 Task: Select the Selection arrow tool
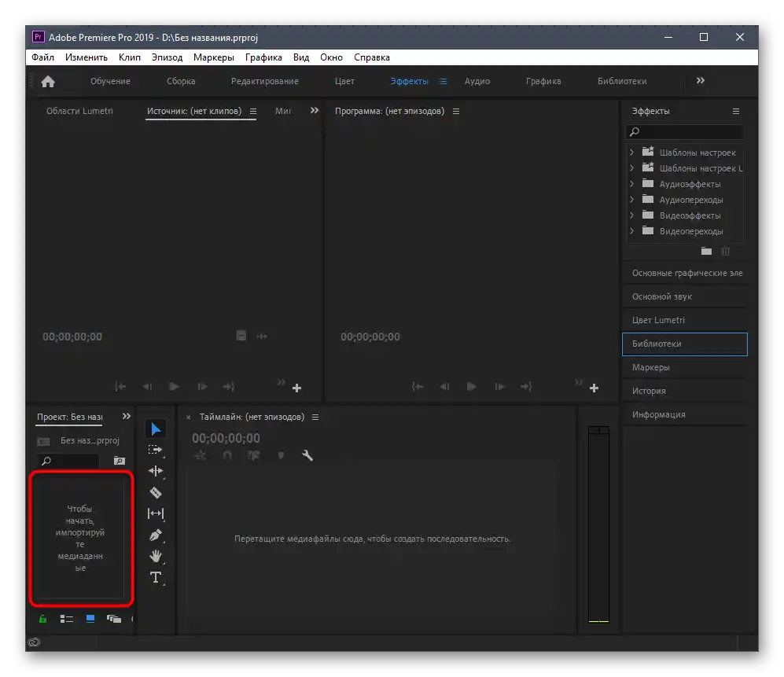[x=156, y=429]
